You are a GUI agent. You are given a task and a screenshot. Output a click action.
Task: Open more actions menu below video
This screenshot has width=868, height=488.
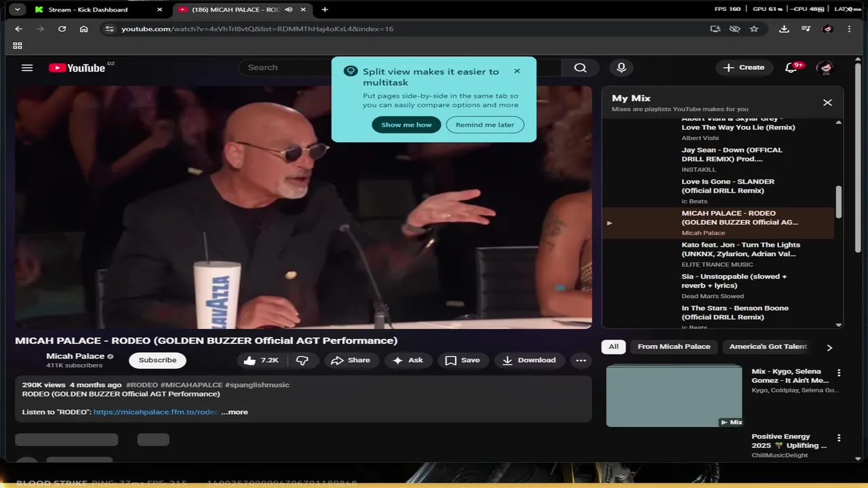click(x=581, y=361)
